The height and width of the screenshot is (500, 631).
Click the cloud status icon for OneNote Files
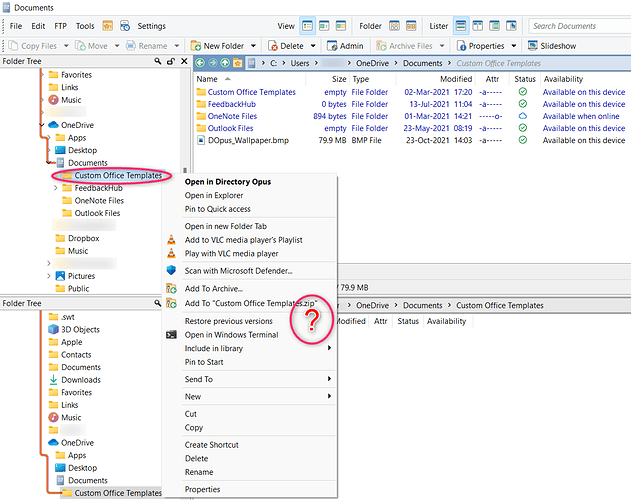pos(522,116)
